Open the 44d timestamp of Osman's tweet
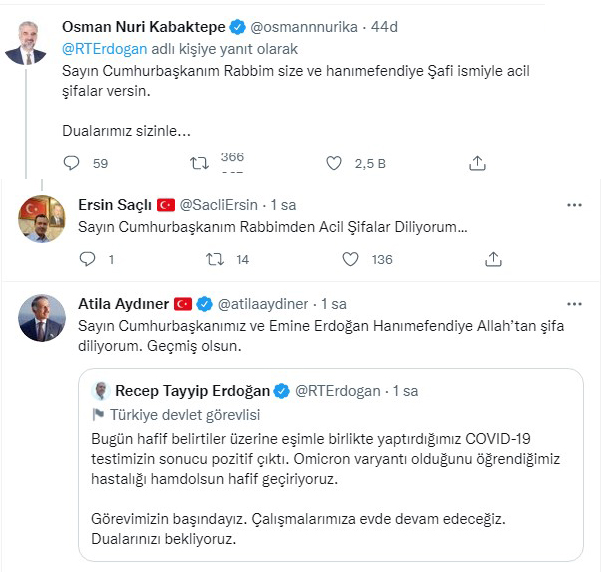 click(384, 27)
